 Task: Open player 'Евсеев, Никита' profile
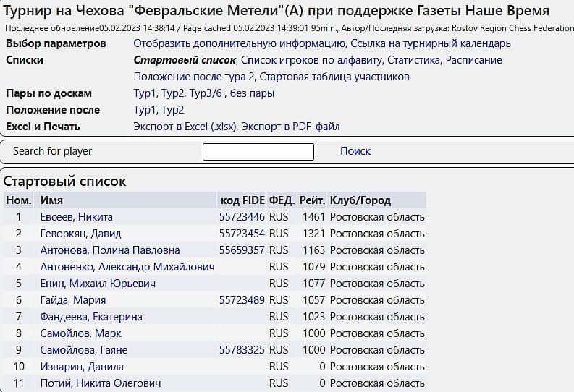77,217
